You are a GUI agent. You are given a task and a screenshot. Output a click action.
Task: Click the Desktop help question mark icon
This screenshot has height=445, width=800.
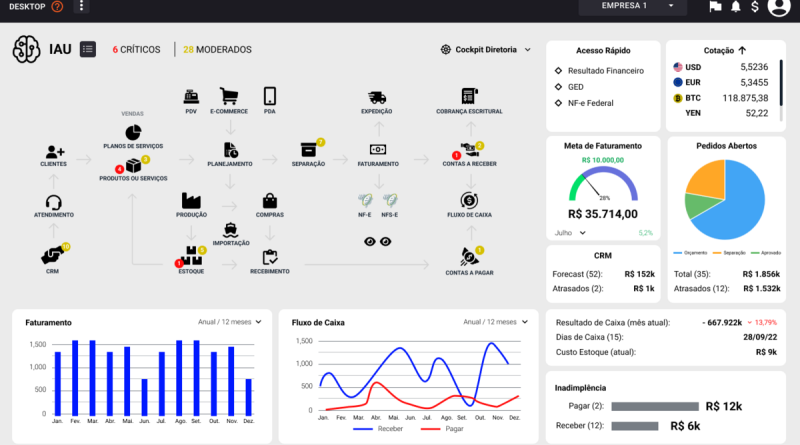pyautogui.click(x=58, y=7)
